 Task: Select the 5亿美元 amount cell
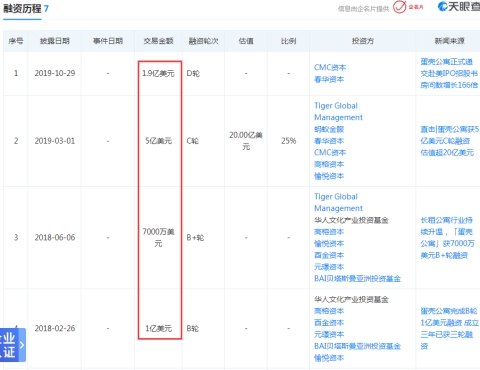tap(158, 141)
